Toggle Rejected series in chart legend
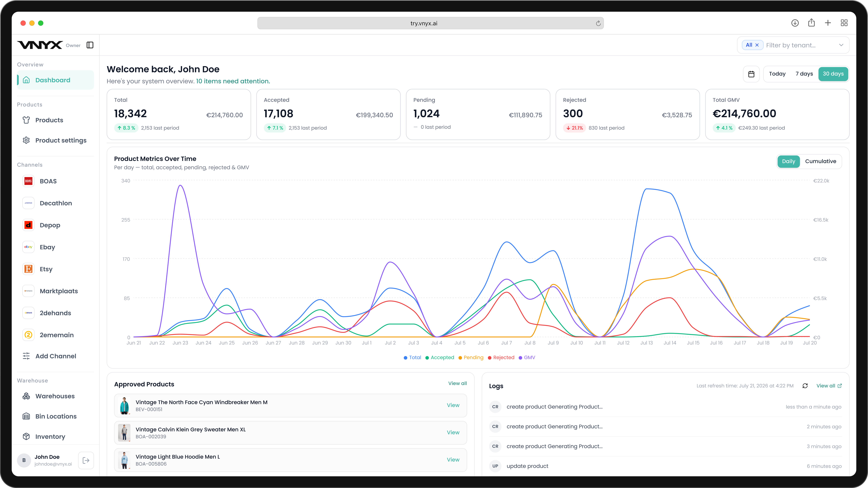 pos(501,358)
